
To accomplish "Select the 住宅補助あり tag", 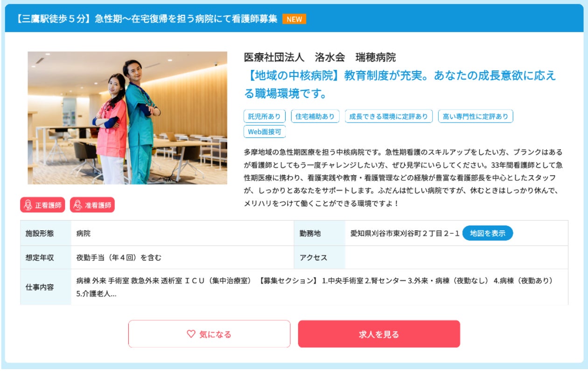I will click(315, 116).
